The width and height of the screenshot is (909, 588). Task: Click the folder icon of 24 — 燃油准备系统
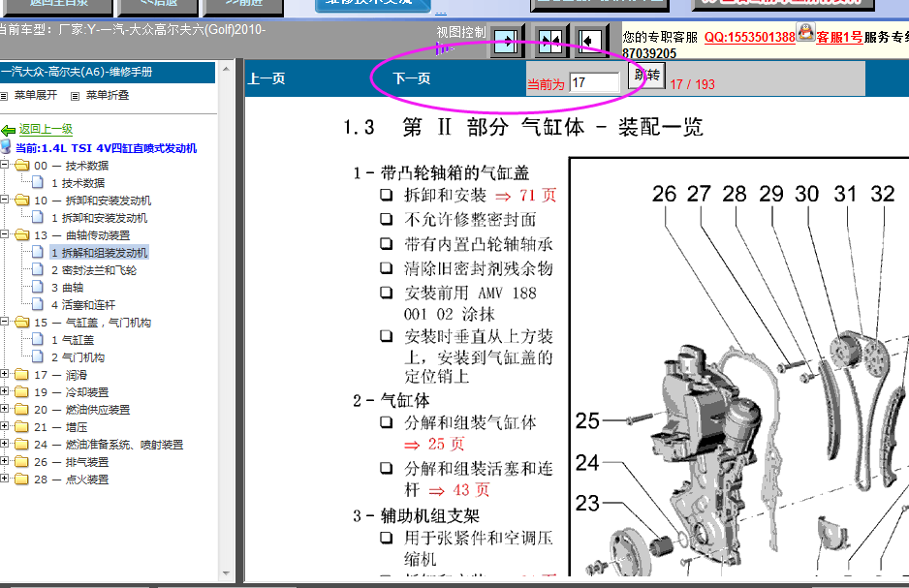click(x=22, y=444)
